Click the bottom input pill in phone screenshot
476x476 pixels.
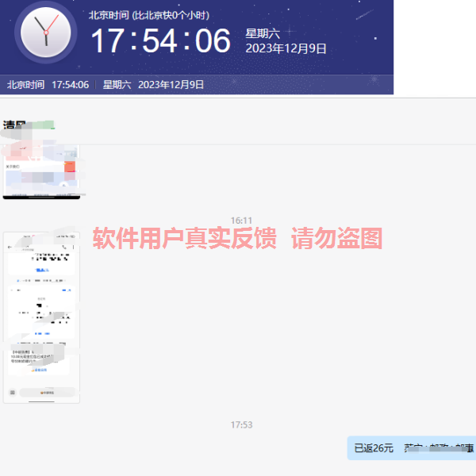point(47,393)
